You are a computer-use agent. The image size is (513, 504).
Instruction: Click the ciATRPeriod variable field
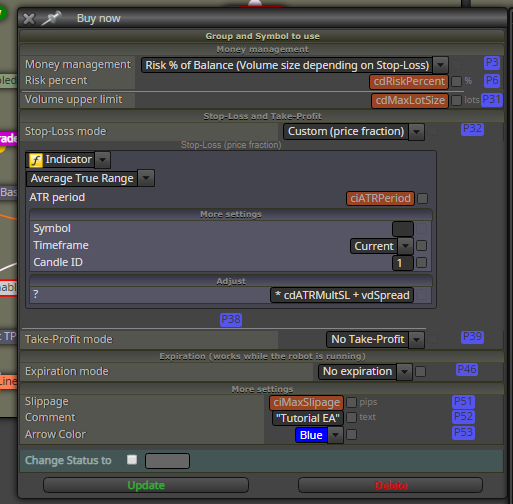[380, 199]
